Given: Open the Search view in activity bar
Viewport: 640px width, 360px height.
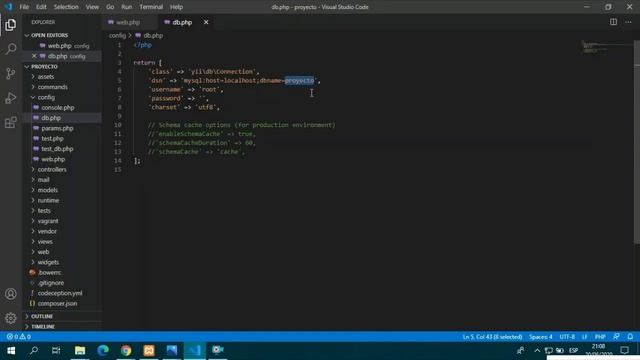Looking at the screenshot, I should click(x=11, y=49).
